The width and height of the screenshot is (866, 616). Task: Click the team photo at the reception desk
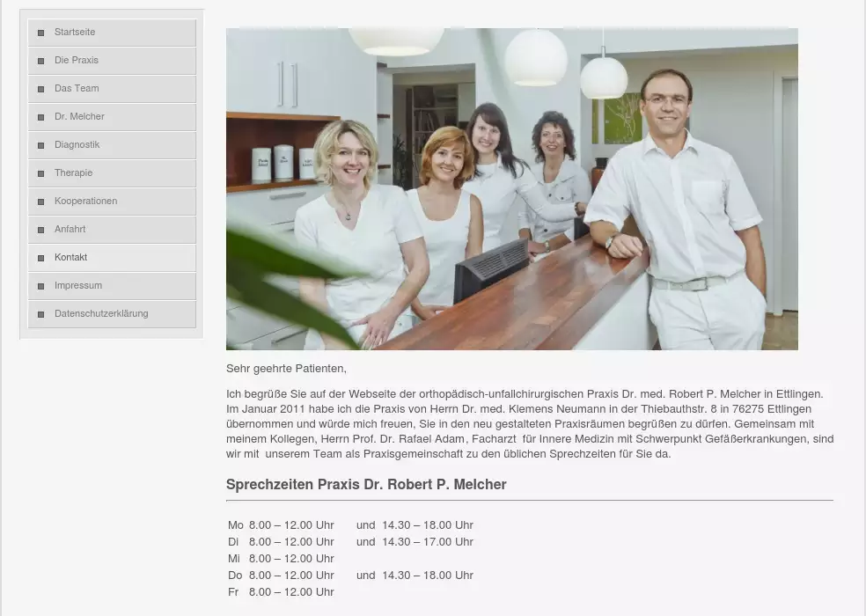[x=511, y=189]
